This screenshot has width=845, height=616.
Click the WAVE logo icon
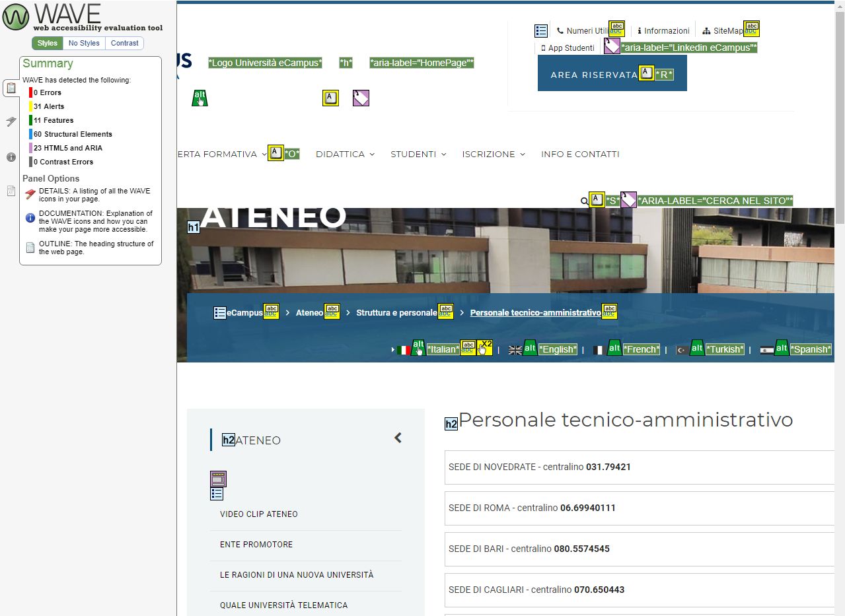pos(16,17)
